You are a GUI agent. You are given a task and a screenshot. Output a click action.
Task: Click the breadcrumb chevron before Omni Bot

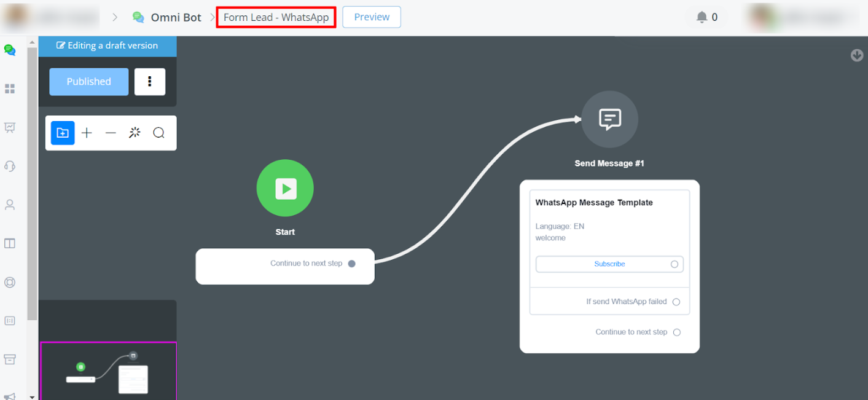[115, 17]
